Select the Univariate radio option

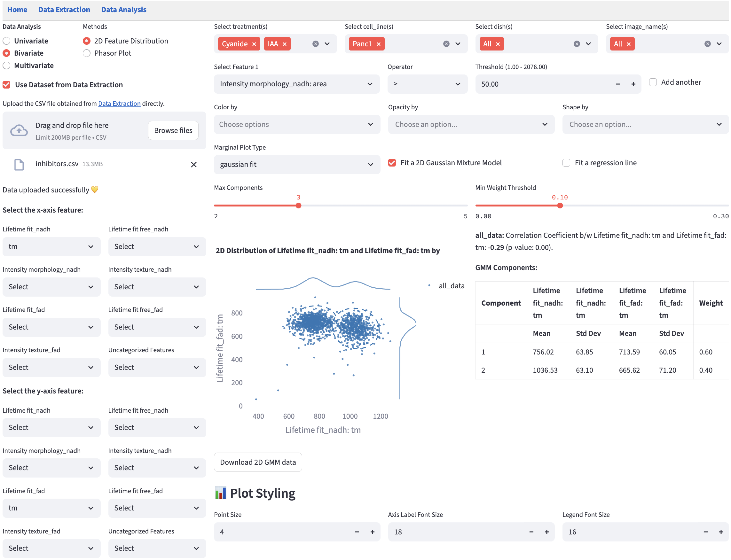pyautogui.click(x=7, y=41)
